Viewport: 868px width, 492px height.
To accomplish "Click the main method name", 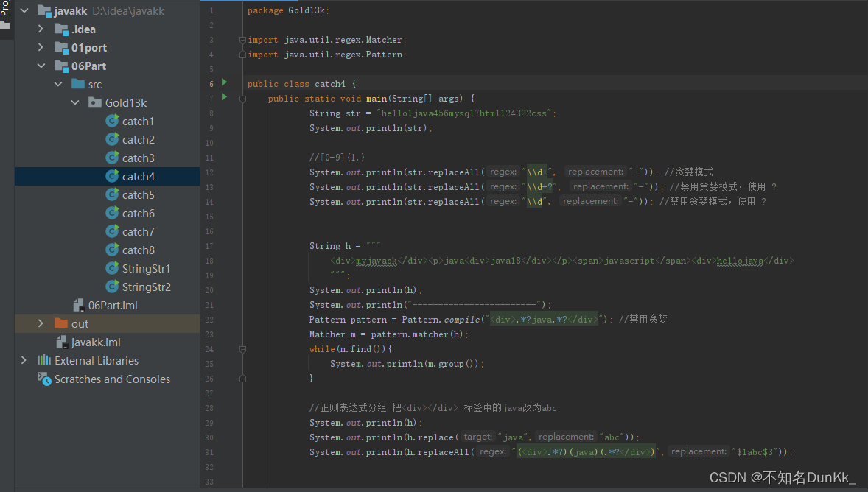I will 377,99.
